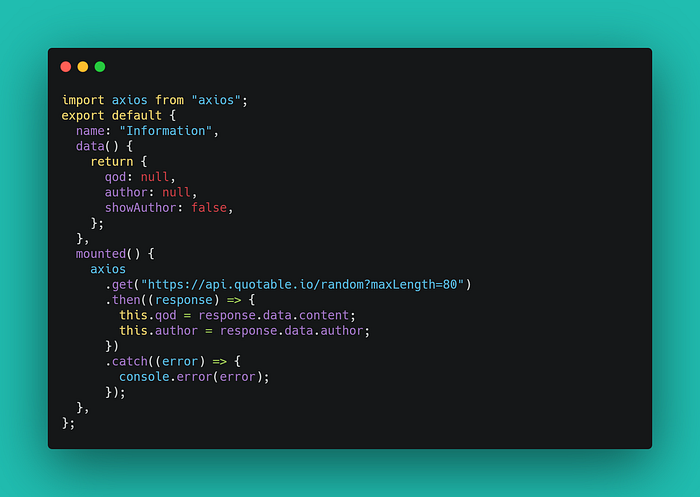Screen dimensions: 700x497
Task: Click "export default" text
Action: coord(112,116)
